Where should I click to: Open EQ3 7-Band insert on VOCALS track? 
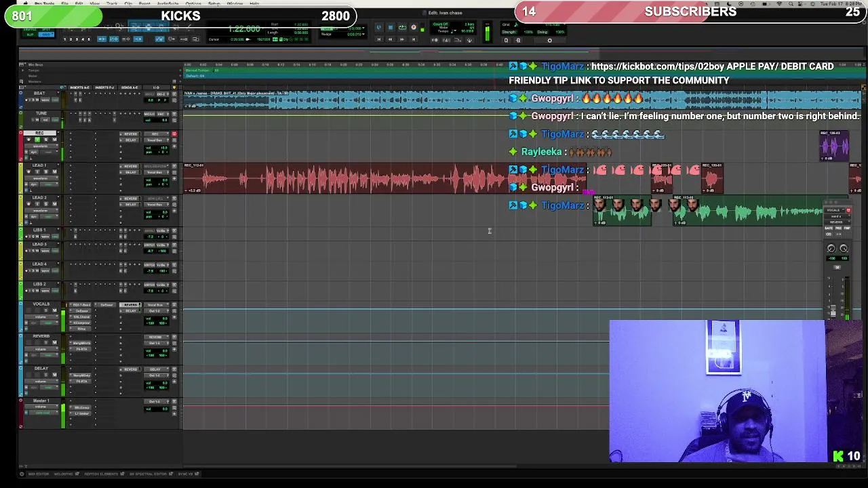[80, 305]
